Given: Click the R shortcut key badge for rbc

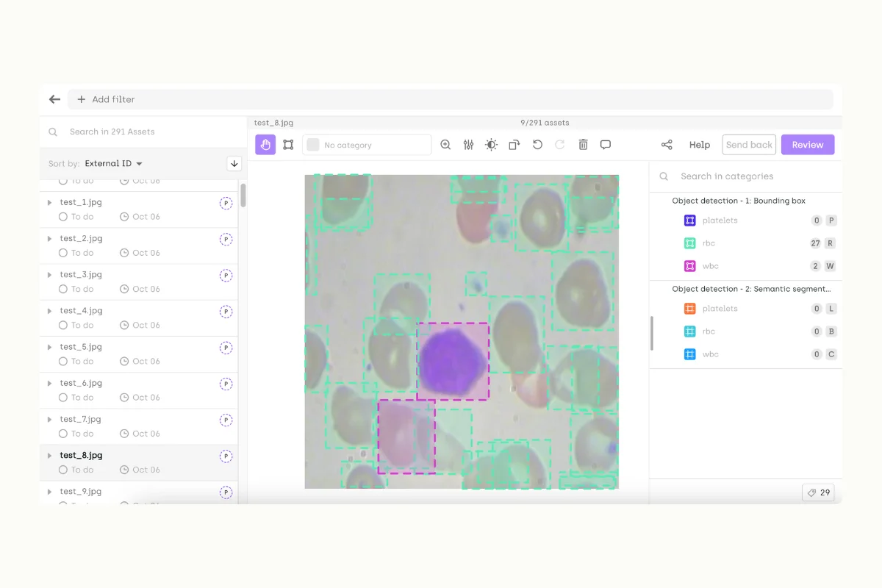Looking at the screenshot, I should (x=831, y=243).
